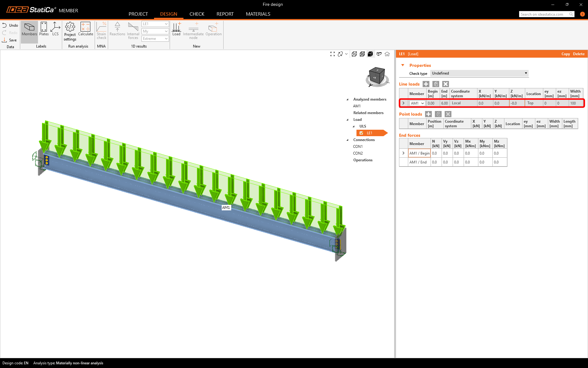
Task: Click the home view icon
Action: [x=387, y=54]
